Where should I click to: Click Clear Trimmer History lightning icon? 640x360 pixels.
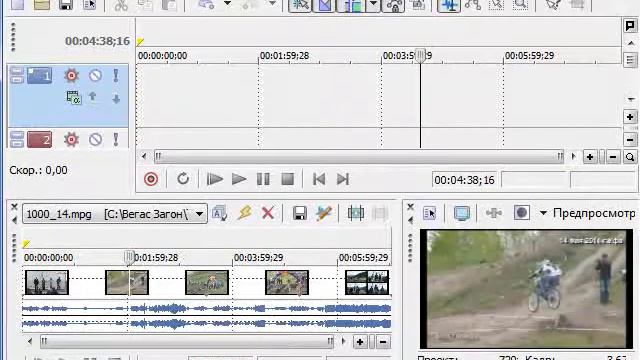pyautogui.click(x=244, y=213)
